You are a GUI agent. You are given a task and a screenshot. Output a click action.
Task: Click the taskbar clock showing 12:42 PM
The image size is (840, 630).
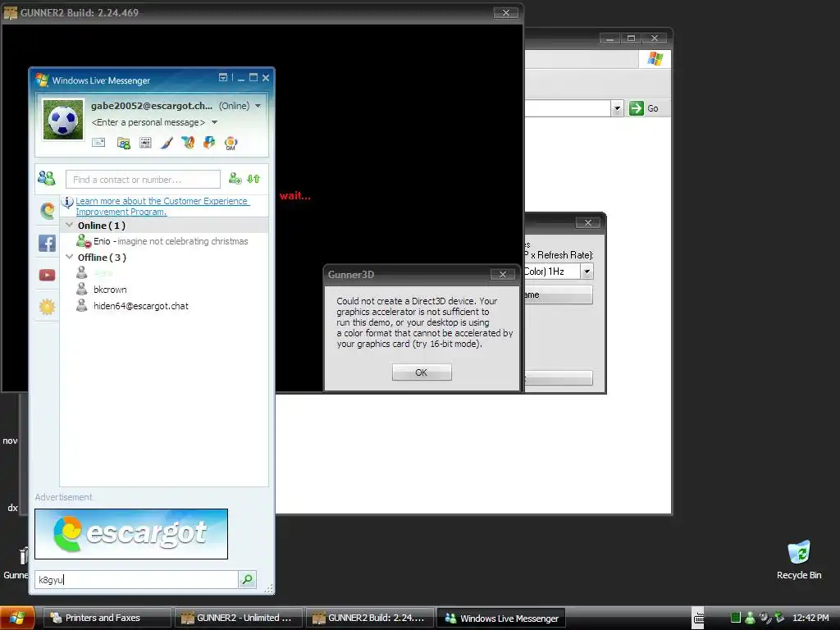click(x=810, y=618)
